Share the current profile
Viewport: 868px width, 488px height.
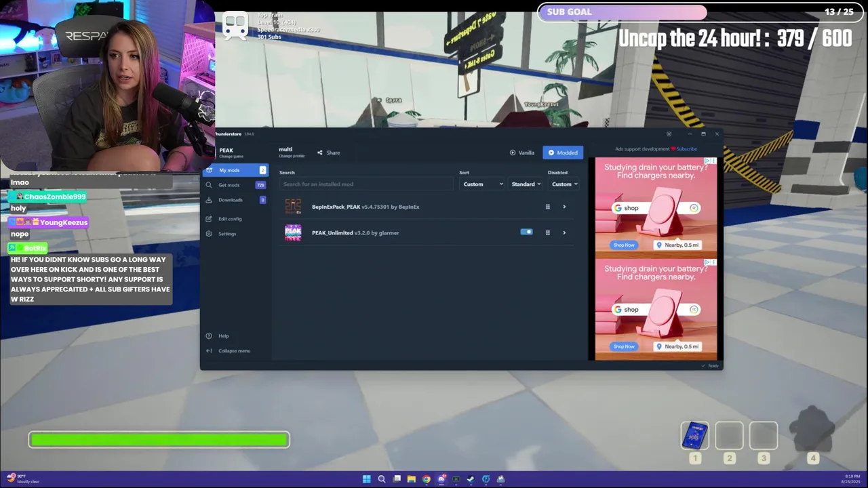click(329, 152)
